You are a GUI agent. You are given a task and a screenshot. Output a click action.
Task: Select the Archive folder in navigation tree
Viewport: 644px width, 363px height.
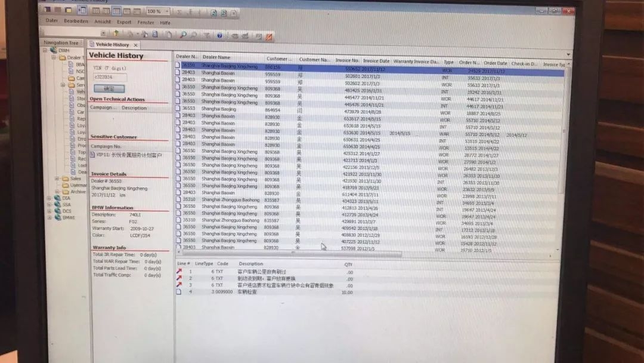pyautogui.click(x=78, y=192)
